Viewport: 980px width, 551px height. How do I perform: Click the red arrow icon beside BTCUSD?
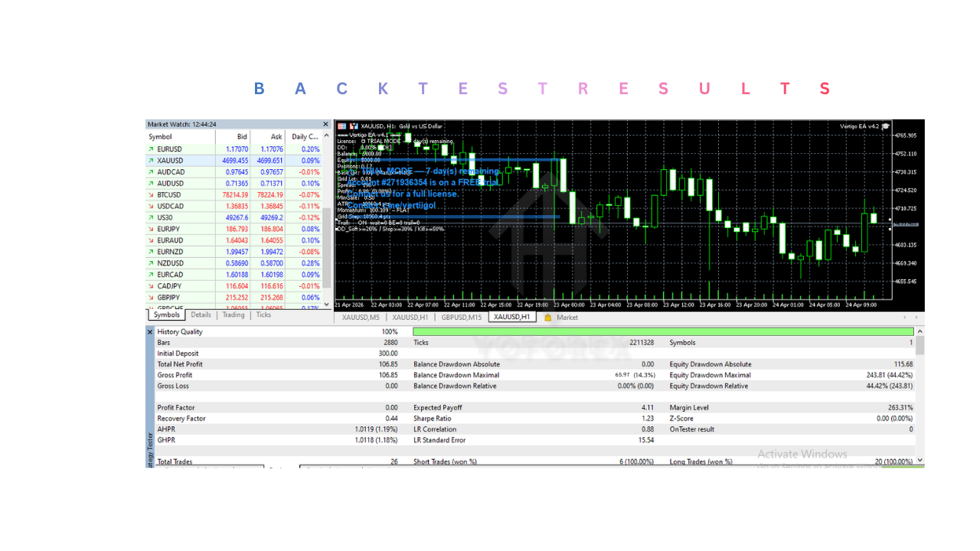[151, 195]
